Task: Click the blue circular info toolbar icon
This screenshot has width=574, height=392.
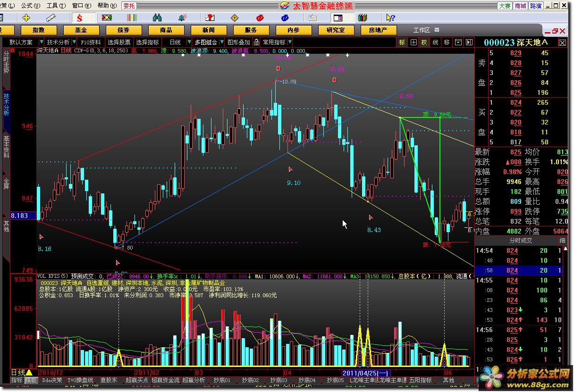Action: coord(285,18)
